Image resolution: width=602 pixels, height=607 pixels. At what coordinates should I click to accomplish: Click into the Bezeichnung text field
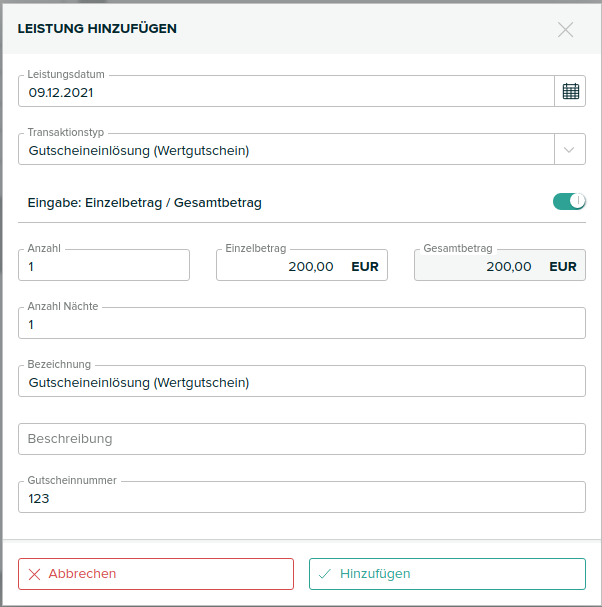coord(301,382)
